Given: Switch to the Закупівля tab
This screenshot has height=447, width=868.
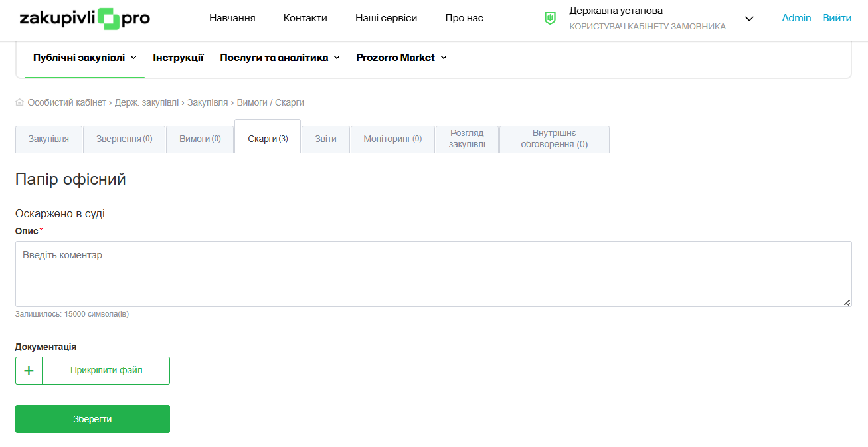Looking at the screenshot, I should (48, 139).
